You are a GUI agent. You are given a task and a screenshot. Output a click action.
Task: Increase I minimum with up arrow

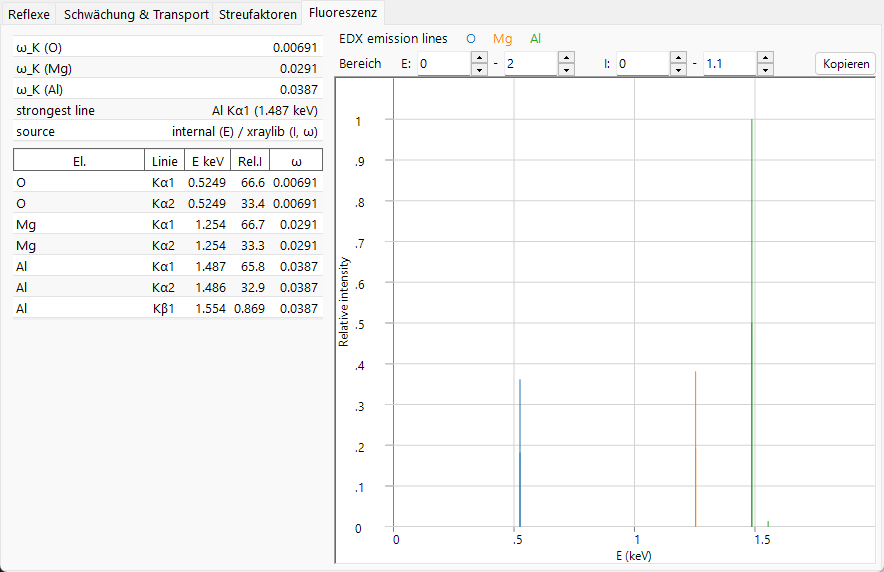pyautogui.click(x=678, y=57)
